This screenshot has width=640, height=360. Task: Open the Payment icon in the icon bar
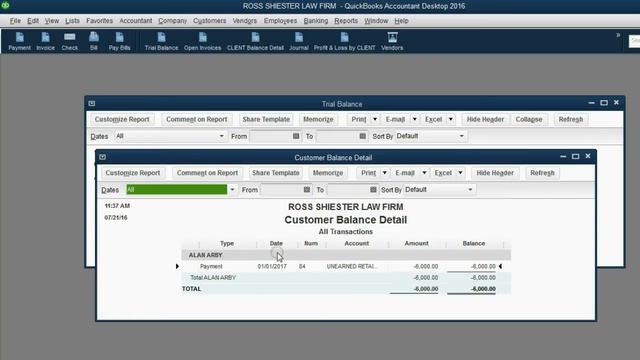[x=19, y=41]
